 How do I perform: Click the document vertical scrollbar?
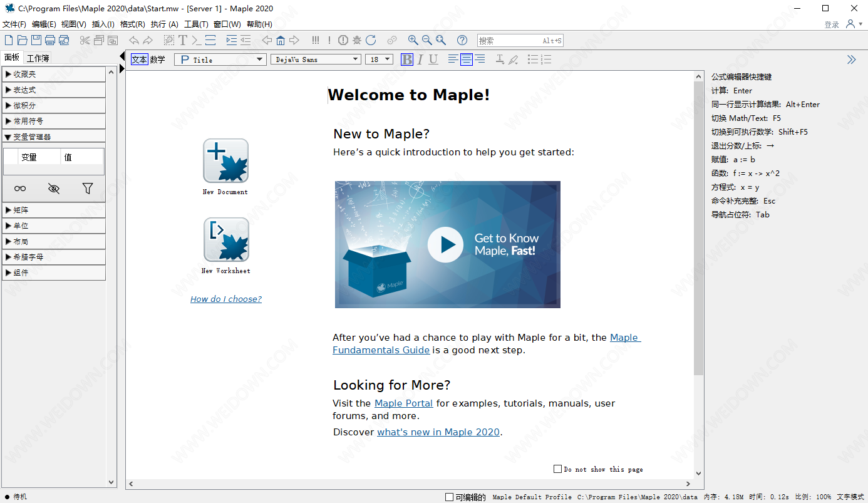(x=699, y=229)
